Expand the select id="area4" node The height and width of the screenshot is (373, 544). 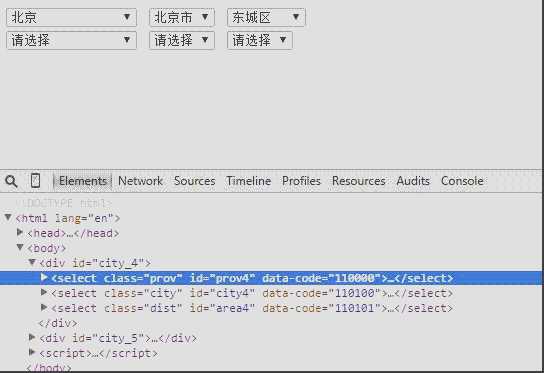tap(44, 307)
